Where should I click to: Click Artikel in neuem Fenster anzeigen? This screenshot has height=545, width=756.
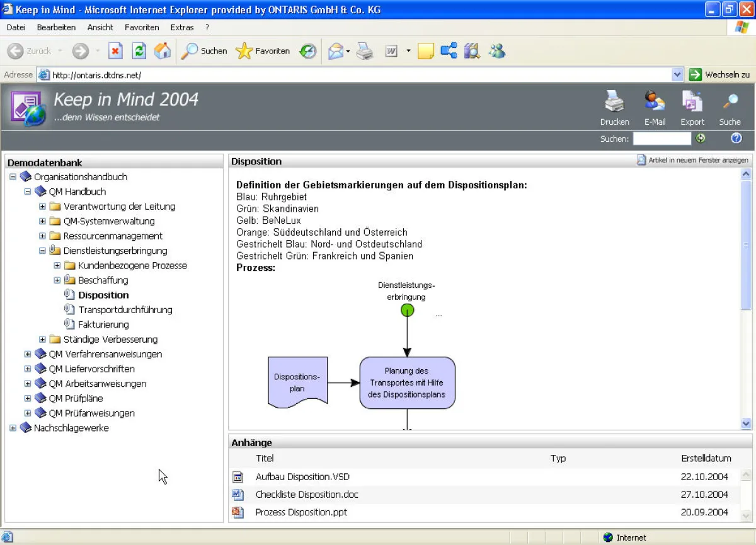click(693, 161)
